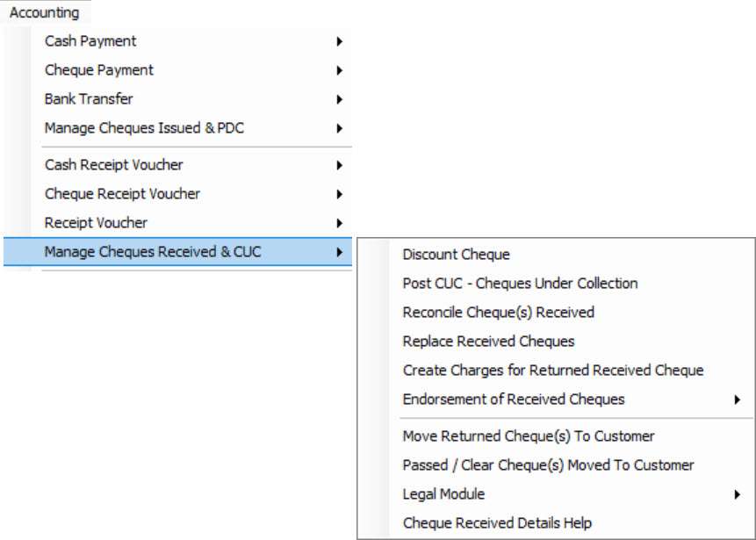Image resolution: width=756 pixels, height=540 pixels.
Task: Open the Accounting menu
Action: click(45, 12)
